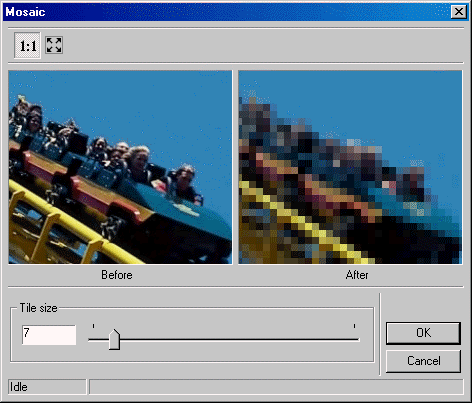Click the Tile size group label
Screen dimensions: 472x403
tap(38, 308)
